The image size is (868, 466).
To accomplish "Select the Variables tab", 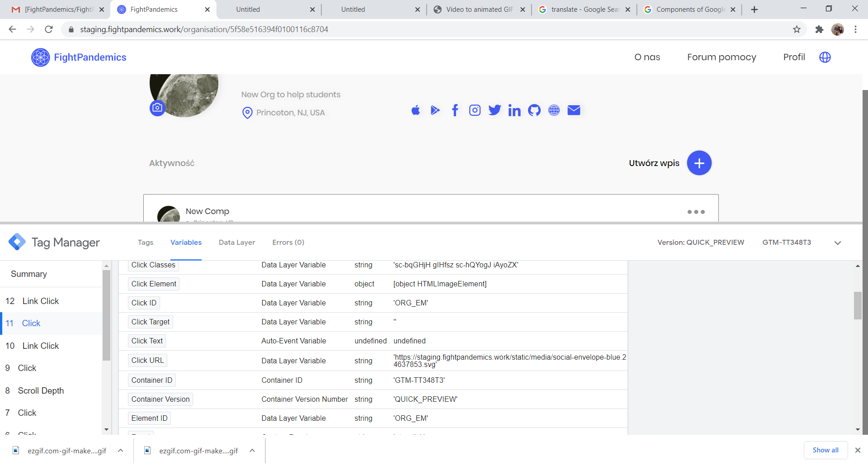I will pos(186,243).
